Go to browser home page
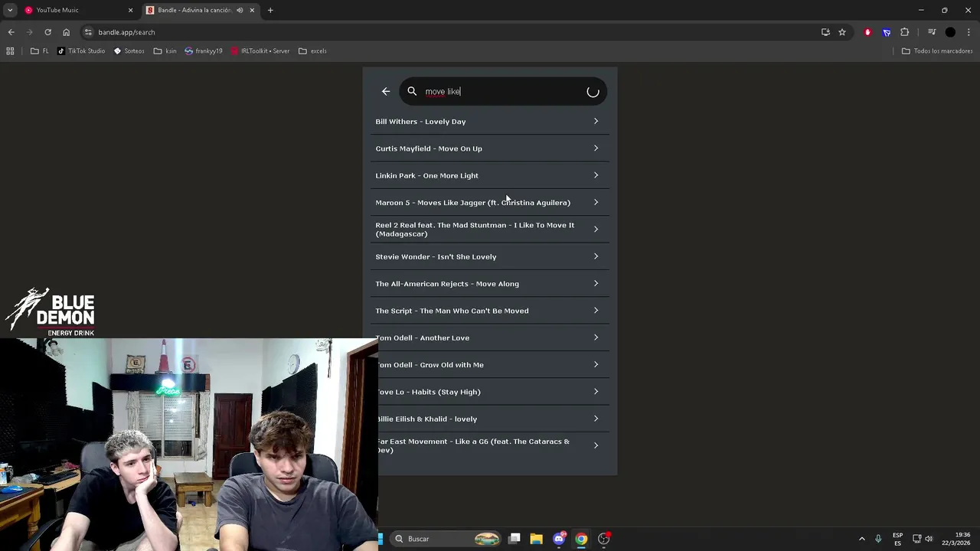This screenshot has height=551, width=980. 66,32
